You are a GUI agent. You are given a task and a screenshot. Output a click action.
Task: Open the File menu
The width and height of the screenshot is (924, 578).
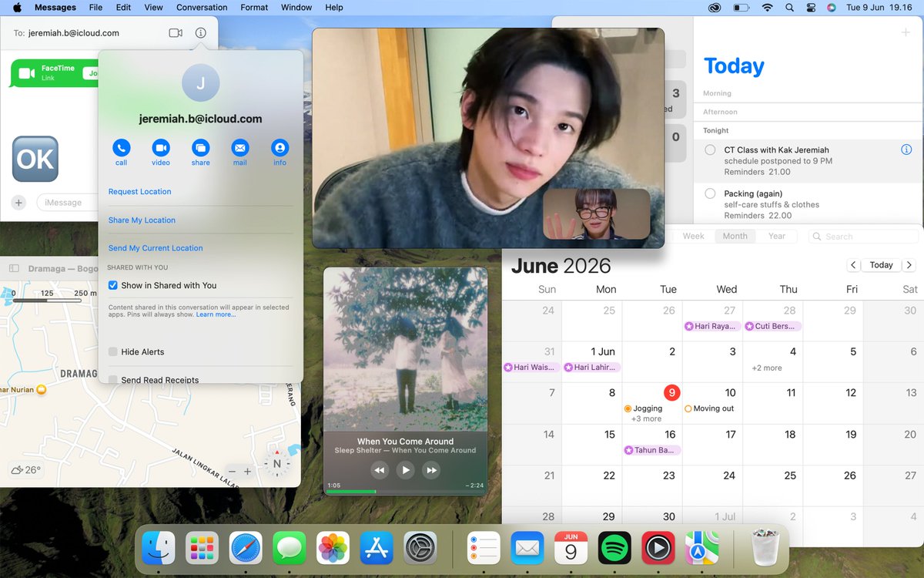[95, 8]
